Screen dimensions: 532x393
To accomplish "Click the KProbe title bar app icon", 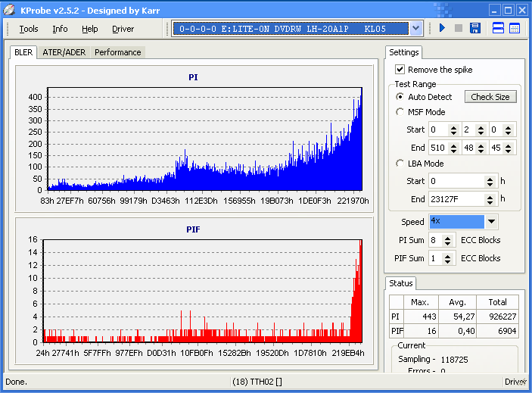I will tap(10, 10).
